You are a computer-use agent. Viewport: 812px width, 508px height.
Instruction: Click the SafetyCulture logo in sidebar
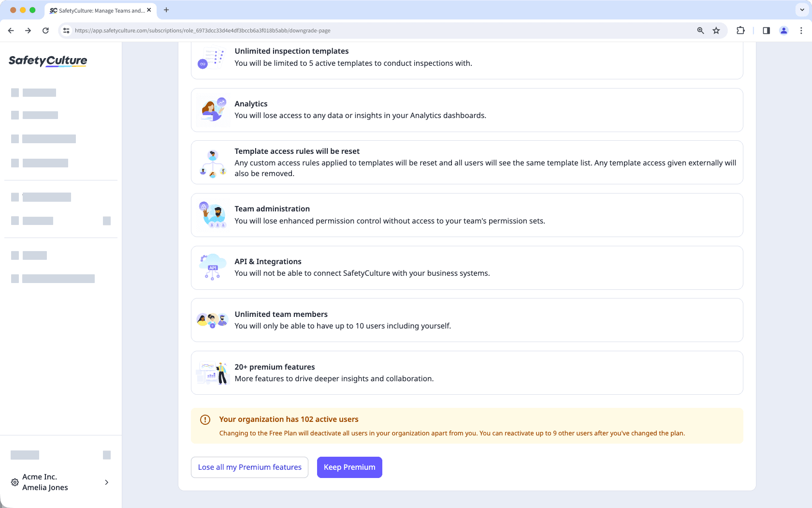pyautogui.click(x=48, y=61)
